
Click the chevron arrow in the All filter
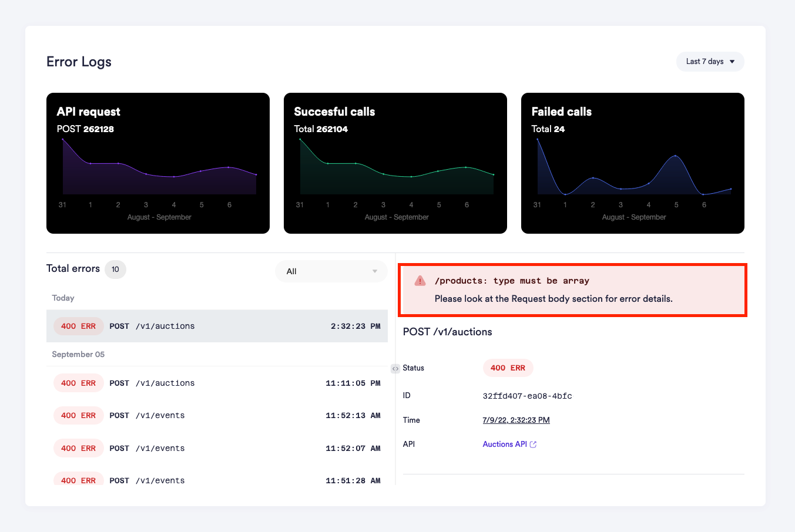point(375,271)
